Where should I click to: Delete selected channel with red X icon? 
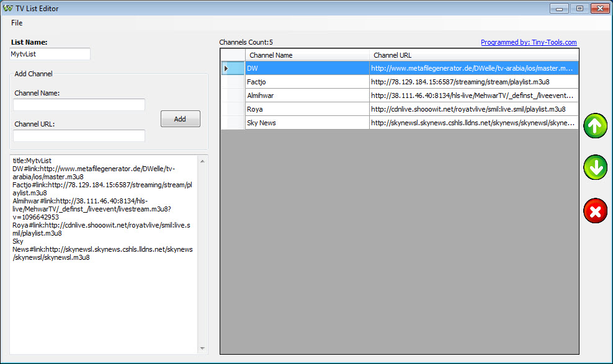[x=595, y=211]
